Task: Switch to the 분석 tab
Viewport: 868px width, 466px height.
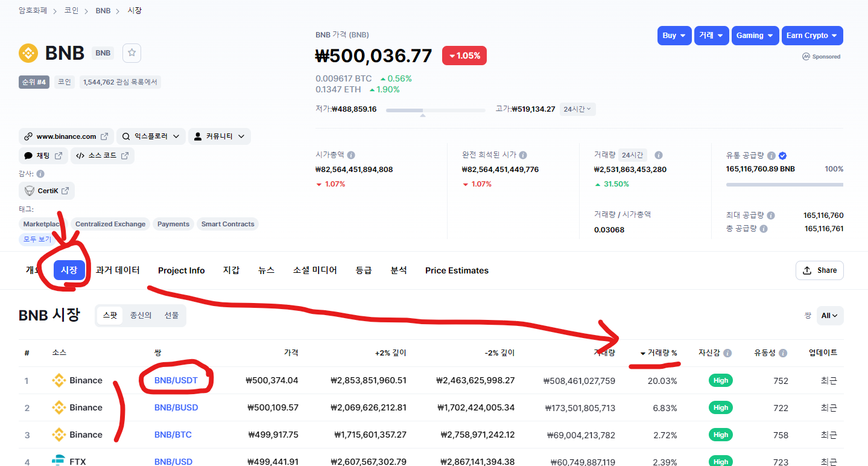Action: coord(399,270)
